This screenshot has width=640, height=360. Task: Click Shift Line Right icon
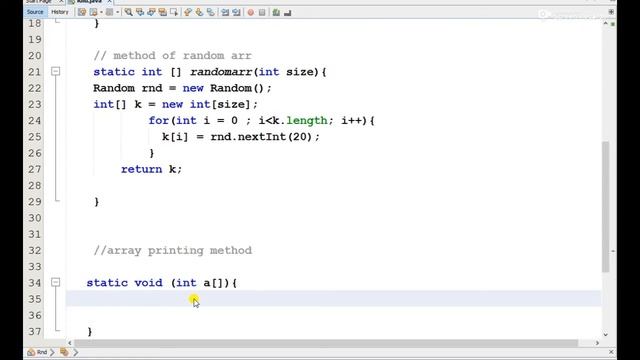236,12
